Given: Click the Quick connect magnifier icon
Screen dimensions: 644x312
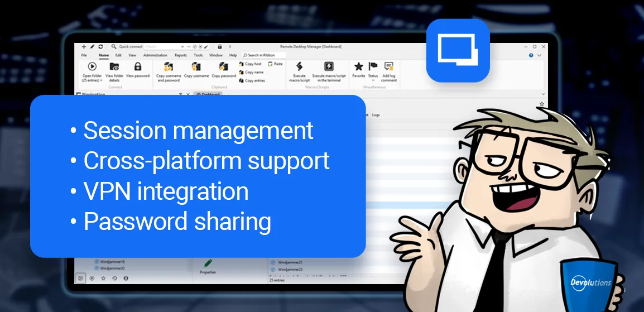Looking at the screenshot, I should (x=114, y=47).
